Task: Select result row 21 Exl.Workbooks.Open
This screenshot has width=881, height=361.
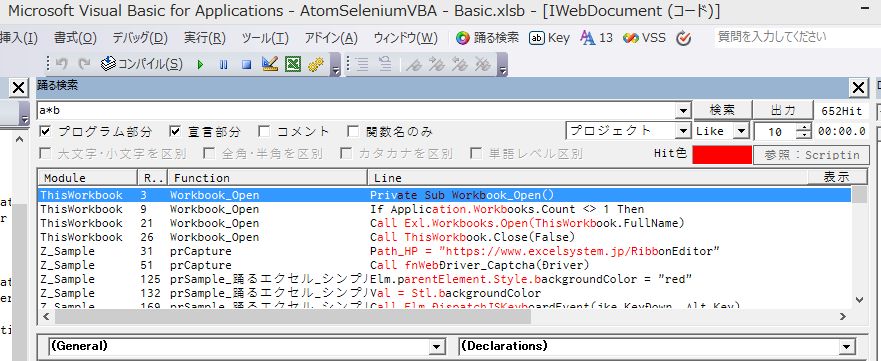Action: [x=444, y=223]
